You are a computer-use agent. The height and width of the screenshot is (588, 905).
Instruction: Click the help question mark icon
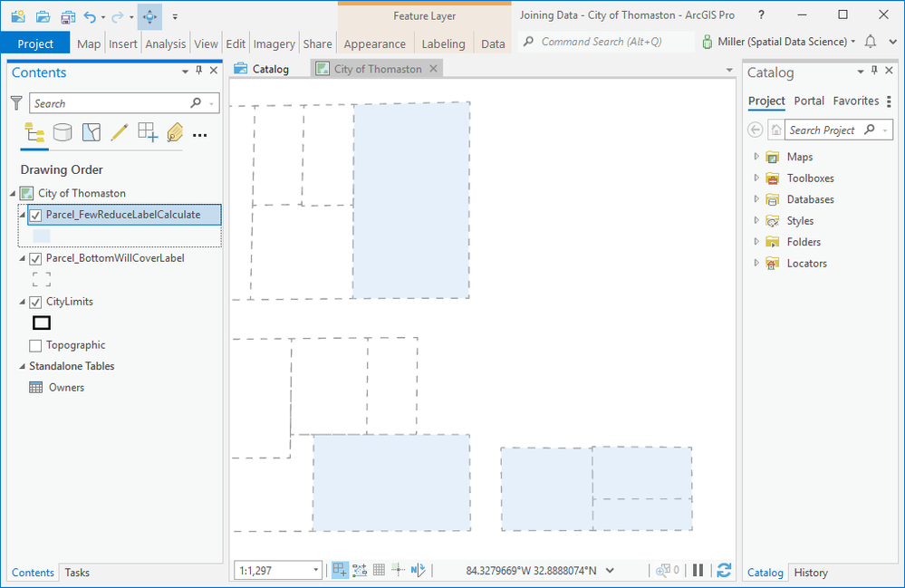761,15
